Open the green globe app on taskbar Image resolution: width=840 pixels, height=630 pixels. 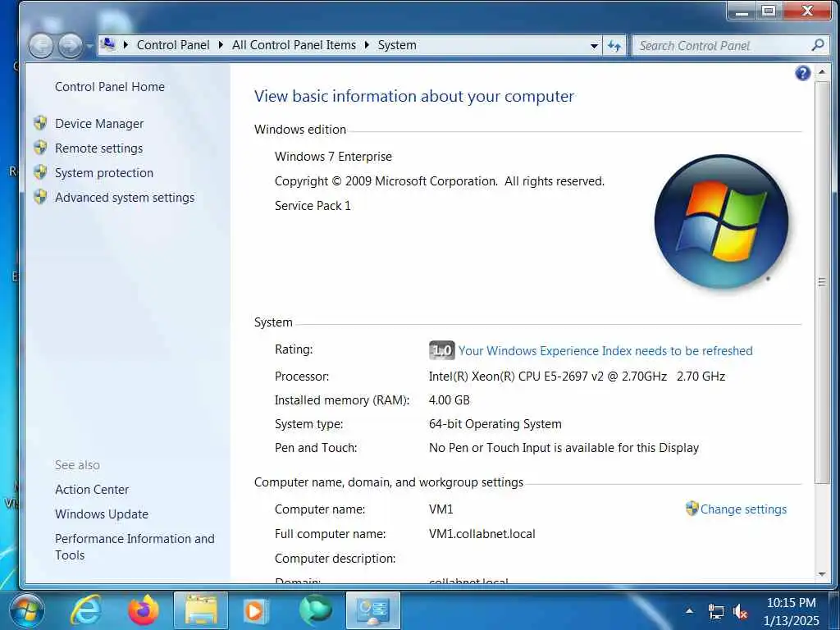(316, 610)
